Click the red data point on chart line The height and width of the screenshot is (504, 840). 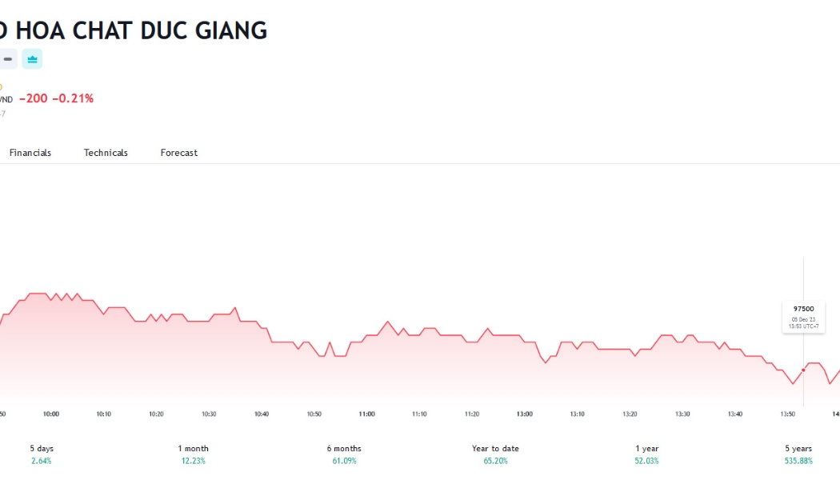pos(803,370)
